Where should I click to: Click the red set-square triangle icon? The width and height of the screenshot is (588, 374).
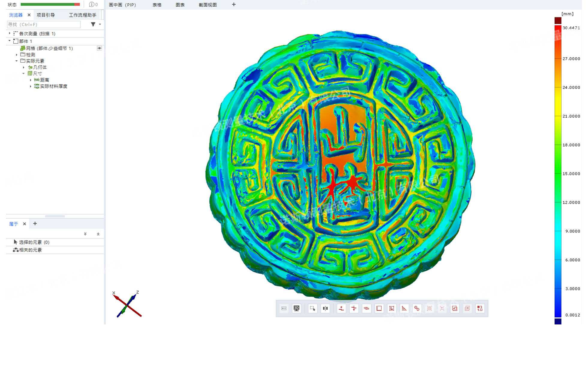[404, 308]
